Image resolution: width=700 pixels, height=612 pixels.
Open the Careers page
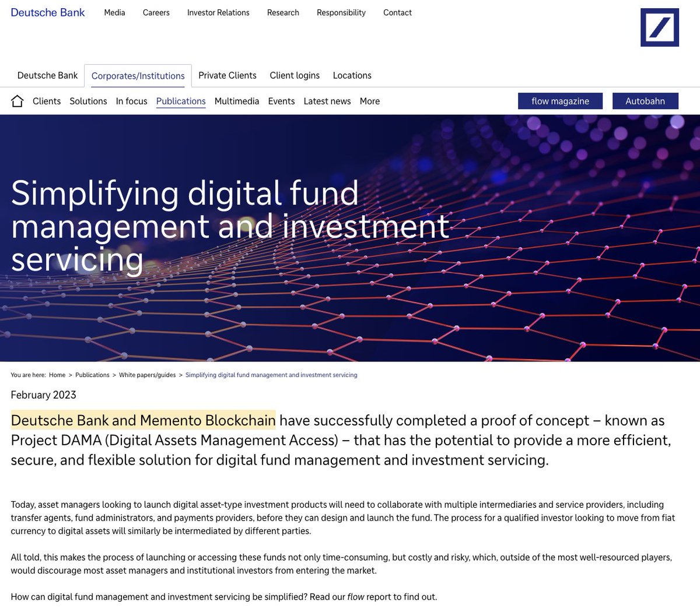tap(156, 12)
